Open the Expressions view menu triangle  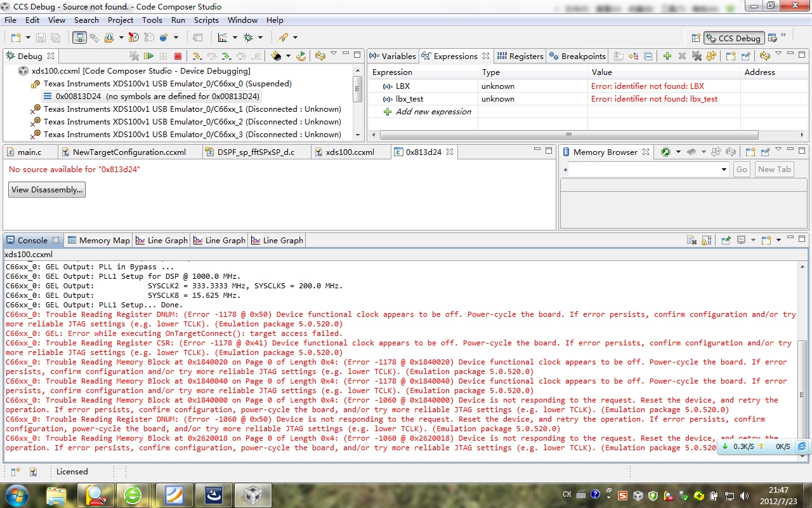[x=778, y=55]
